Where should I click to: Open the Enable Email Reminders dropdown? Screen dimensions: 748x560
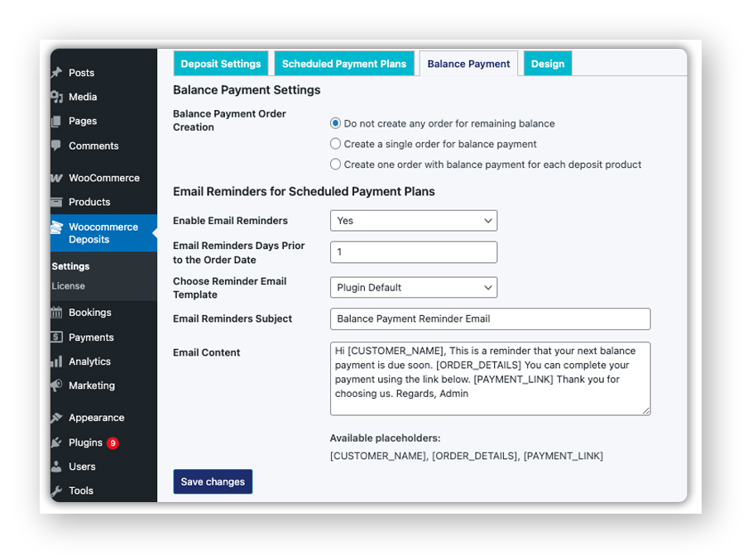[414, 221]
